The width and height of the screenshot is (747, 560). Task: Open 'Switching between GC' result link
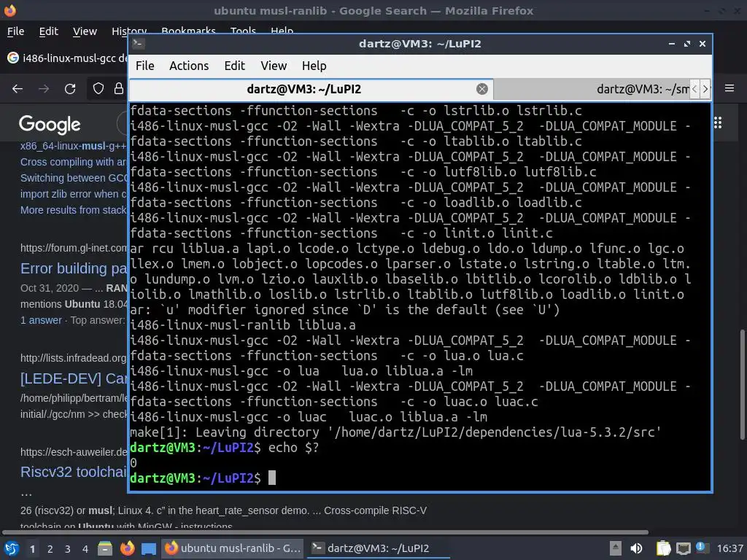coord(74,178)
